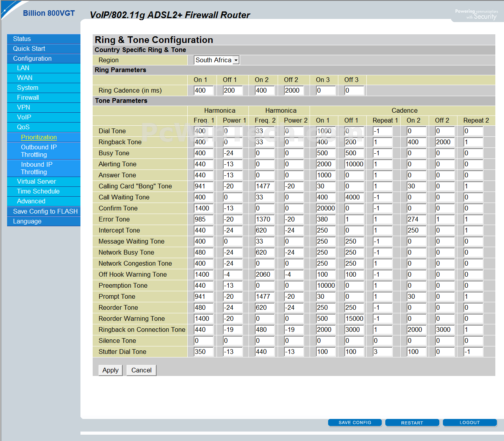Click the Ring Cadence On 1 field
The height and width of the screenshot is (441, 504).
(203, 90)
